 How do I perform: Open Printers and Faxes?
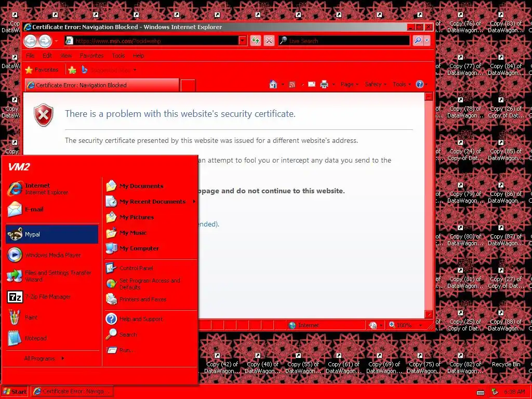pos(151,299)
